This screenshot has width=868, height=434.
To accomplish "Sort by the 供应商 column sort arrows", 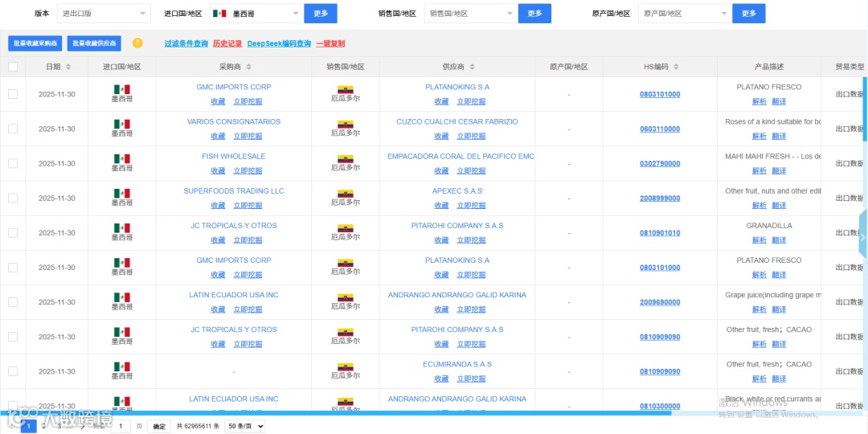I will point(473,67).
